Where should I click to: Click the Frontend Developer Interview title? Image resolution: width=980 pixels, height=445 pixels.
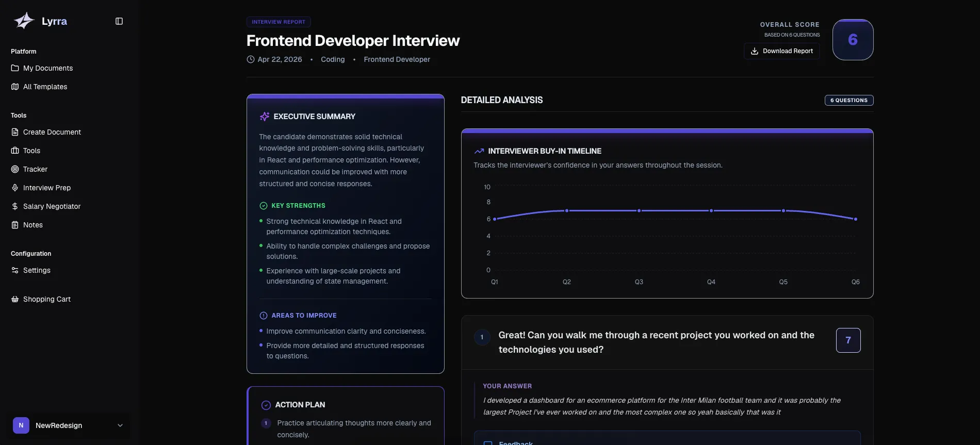coord(353,41)
